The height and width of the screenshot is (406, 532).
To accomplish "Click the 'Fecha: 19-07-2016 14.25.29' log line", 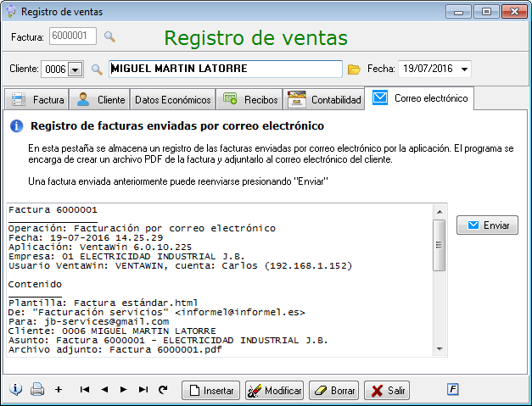I will pos(86,237).
